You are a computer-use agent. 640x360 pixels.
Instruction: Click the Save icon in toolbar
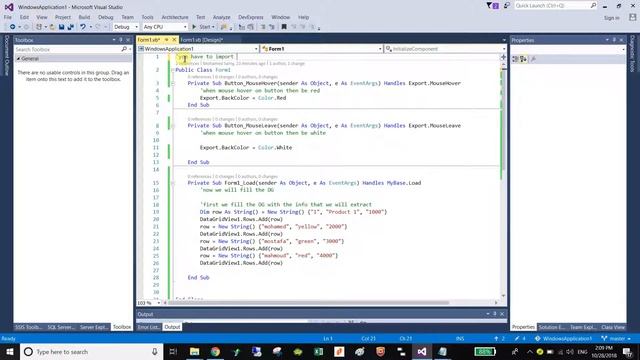pyautogui.click(x=61, y=27)
